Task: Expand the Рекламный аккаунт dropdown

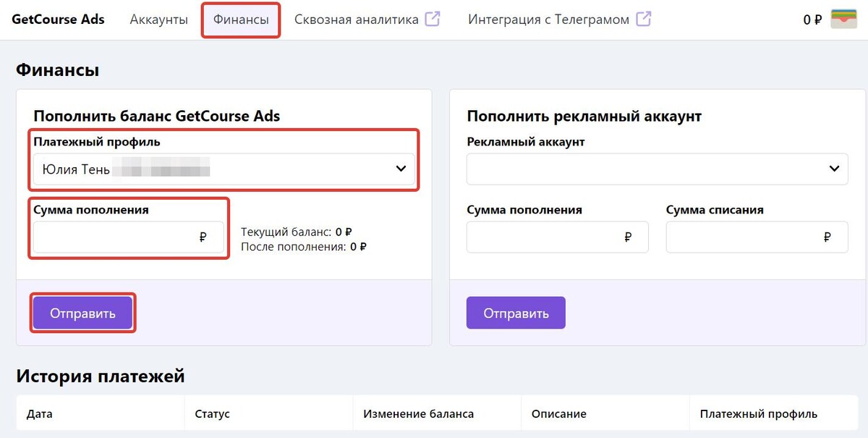Action: [658, 169]
